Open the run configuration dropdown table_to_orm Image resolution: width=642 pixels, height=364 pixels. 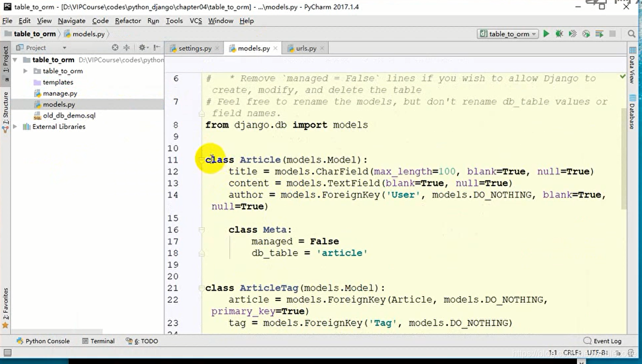tap(508, 34)
